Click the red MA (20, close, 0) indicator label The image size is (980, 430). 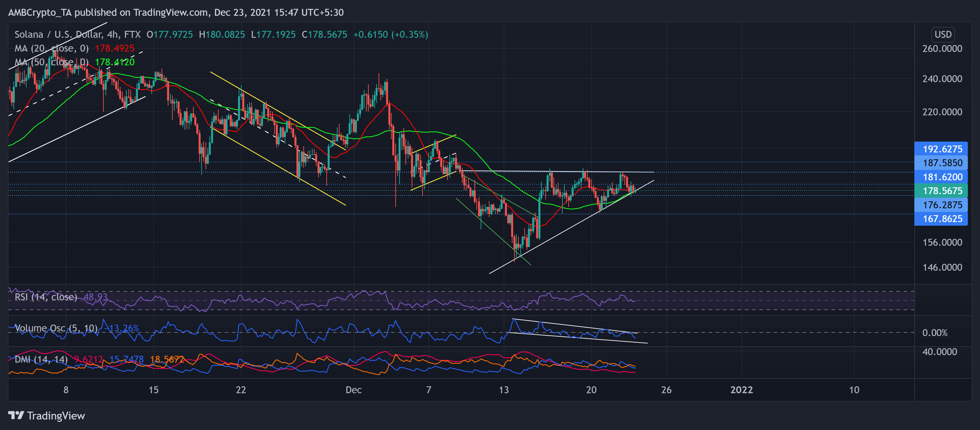(52, 48)
